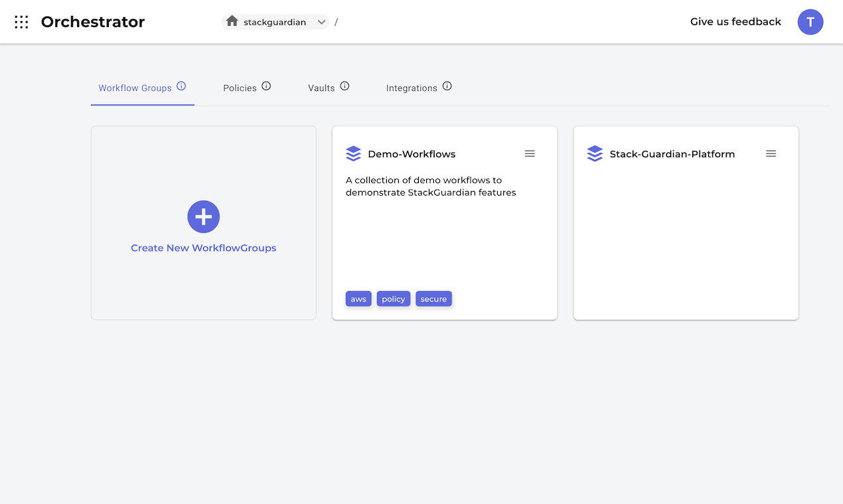The height and width of the screenshot is (504, 843).
Task: Open the Stack-Guardian-Platform hamburger menu
Action: click(771, 153)
